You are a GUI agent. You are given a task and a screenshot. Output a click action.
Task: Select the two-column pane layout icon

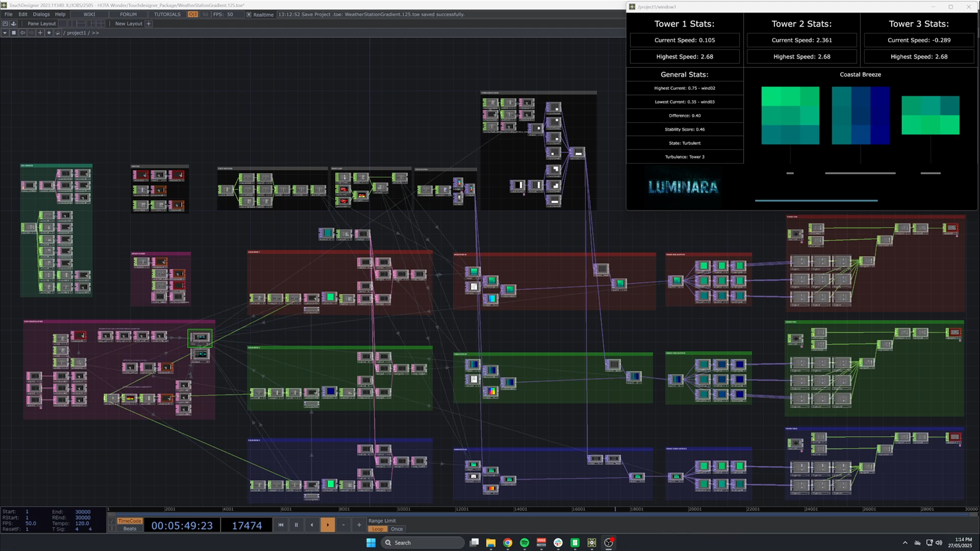(72, 23)
